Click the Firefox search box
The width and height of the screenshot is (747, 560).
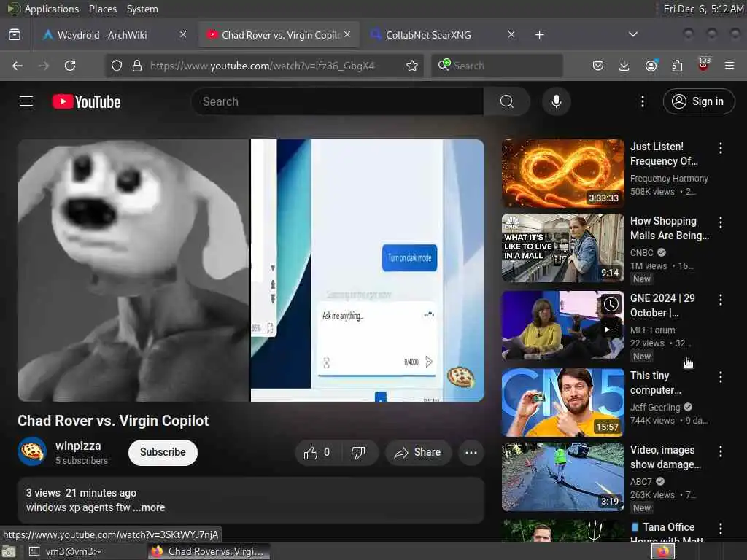(497, 66)
